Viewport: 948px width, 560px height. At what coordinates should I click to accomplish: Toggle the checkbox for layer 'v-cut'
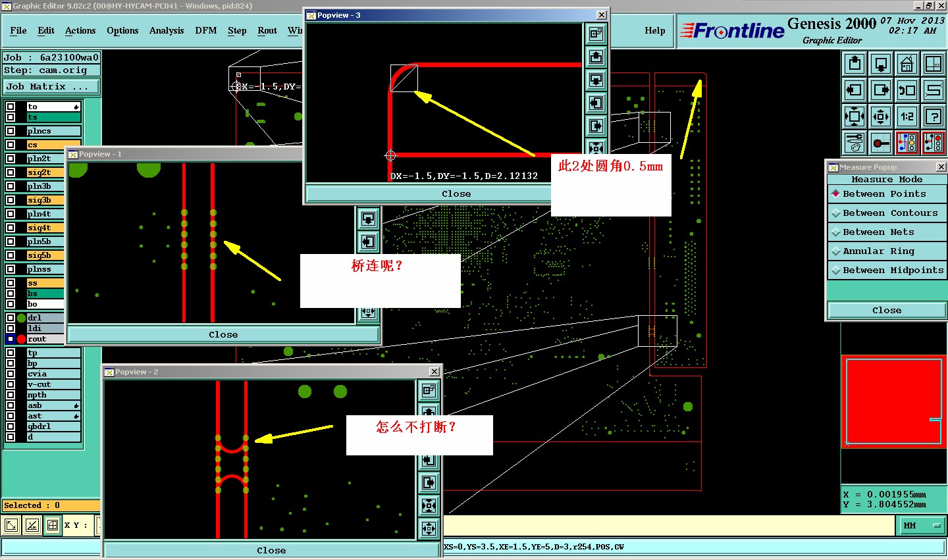[11, 384]
